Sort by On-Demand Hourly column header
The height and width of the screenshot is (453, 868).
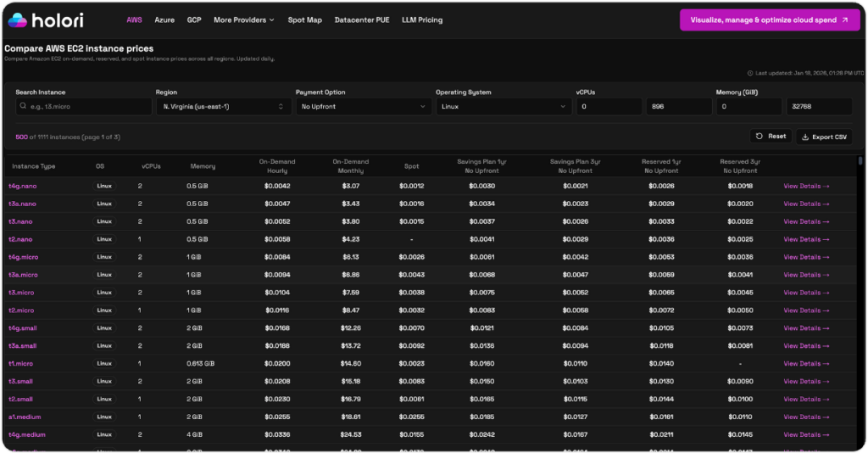tap(277, 166)
